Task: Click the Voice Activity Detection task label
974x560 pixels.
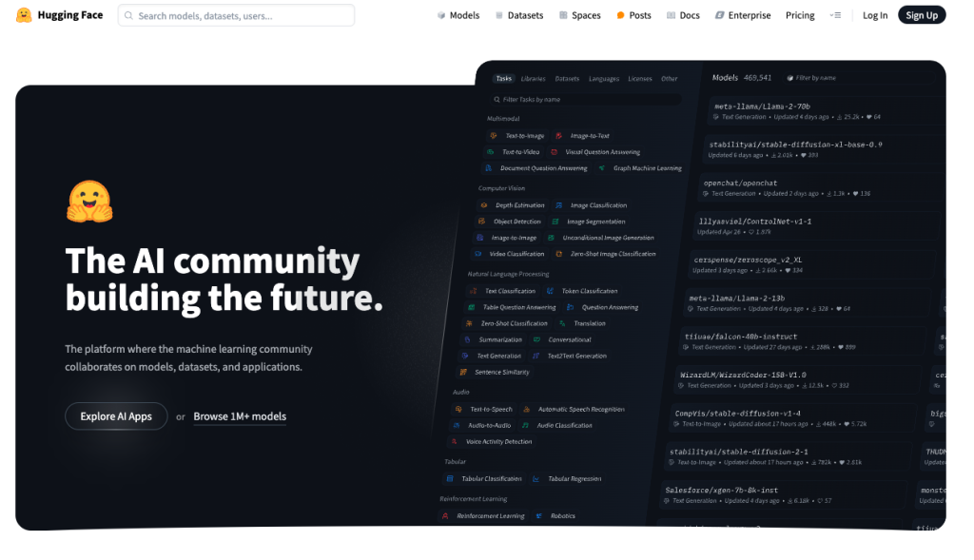Action: (x=498, y=441)
